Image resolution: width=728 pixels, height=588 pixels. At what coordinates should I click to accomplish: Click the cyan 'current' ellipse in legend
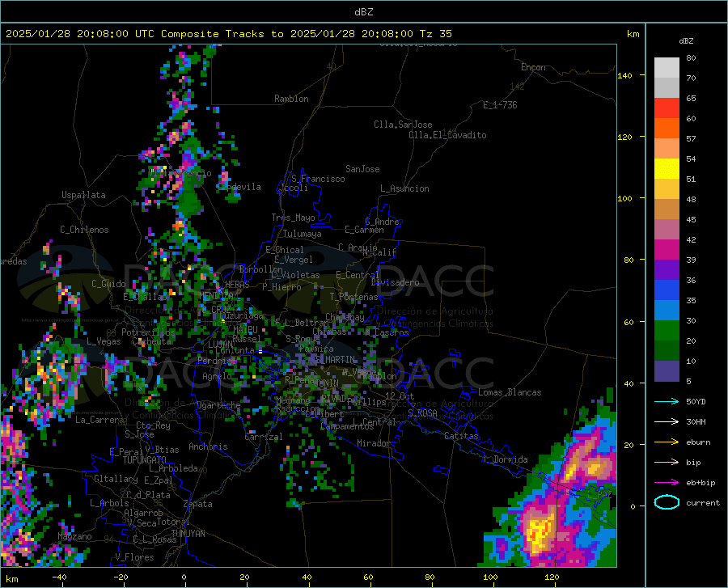pyautogui.click(x=667, y=502)
